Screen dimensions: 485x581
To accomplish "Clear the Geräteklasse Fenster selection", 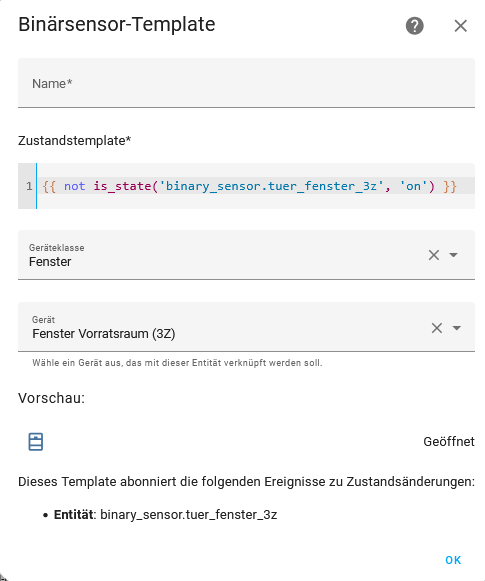I will pos(434,255).
